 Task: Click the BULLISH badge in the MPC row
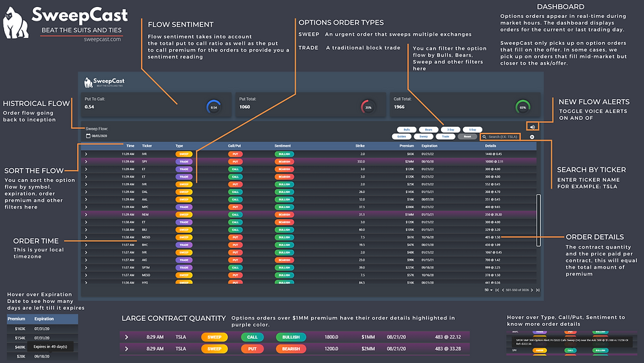284,207
